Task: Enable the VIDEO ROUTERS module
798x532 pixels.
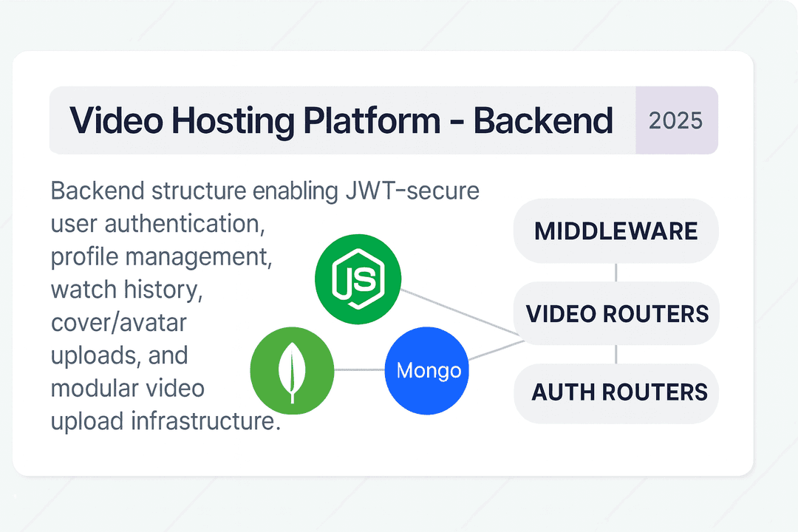Action: pos(615,314)
